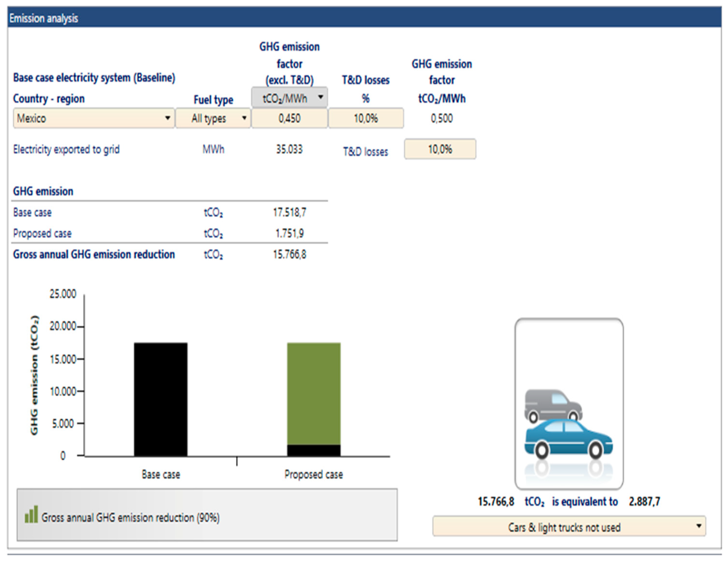Click the bar chart icon beside the GHG reduction legend
Screen dimensions: 728x564
pos(31,515)
